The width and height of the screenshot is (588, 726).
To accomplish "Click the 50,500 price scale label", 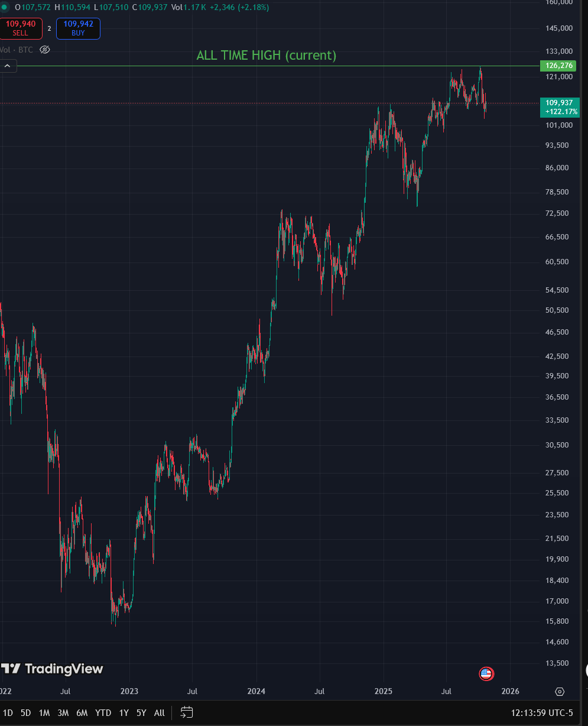I will coord(557,310).
